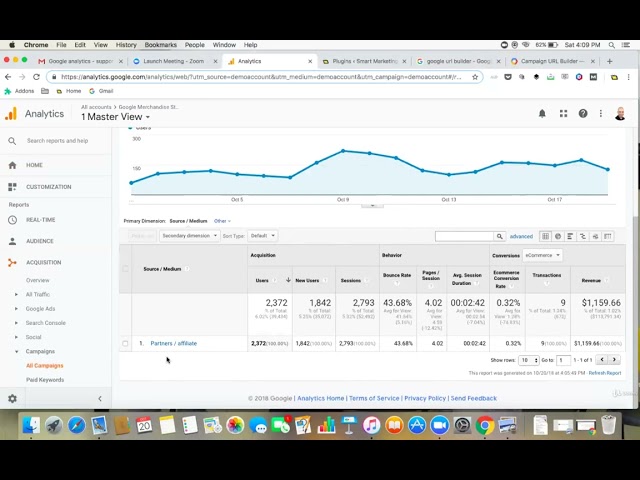This screenshot has width=640, height=480.
Task: Switch to Pivot view icon
Action: [x=608, y=236]
